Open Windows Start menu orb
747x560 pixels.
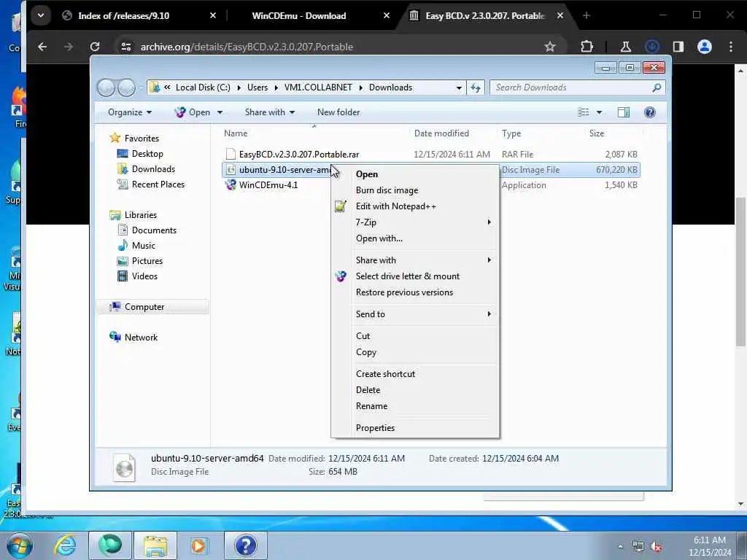pyautogui.click(x=20, y=545)
